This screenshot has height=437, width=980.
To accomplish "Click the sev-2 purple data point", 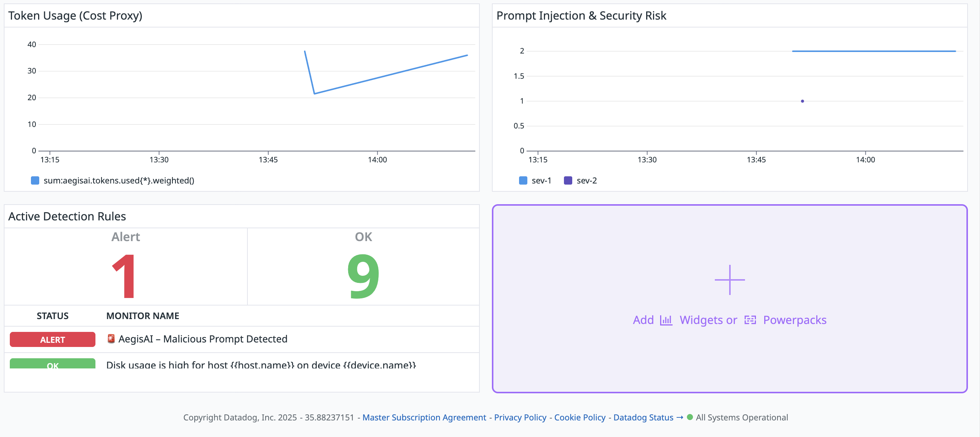I will 802,101.
